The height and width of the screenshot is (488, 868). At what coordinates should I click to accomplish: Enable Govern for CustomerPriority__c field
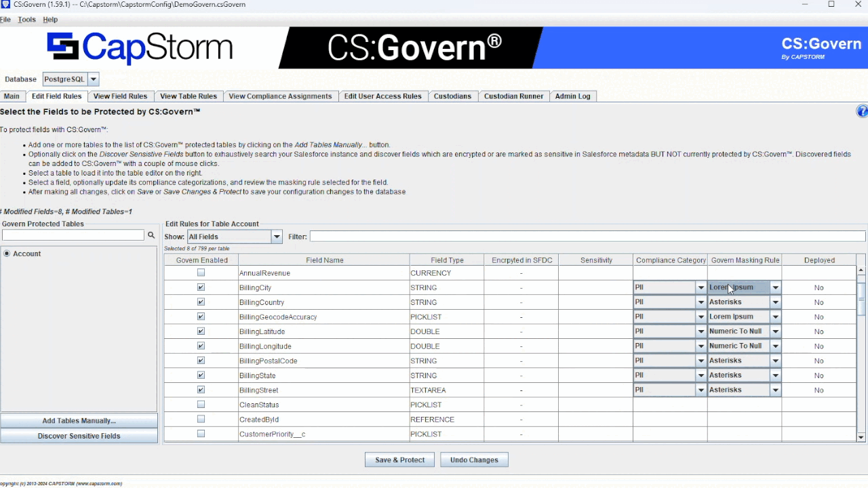[x=201, y=434]
